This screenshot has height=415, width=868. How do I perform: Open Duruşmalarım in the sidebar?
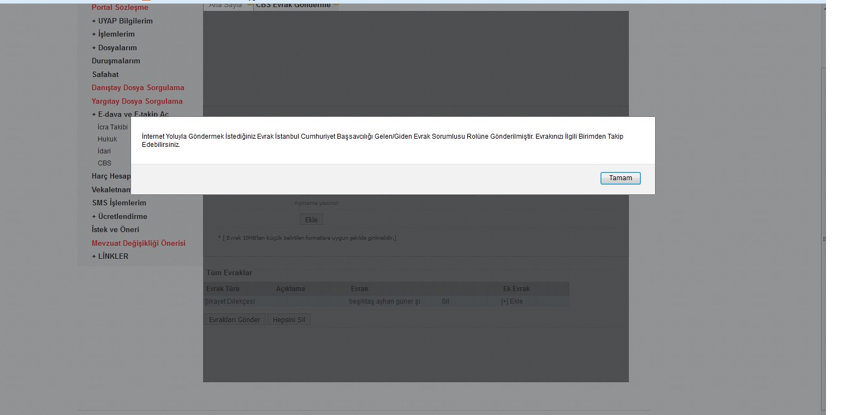click(x=116, y=61)
